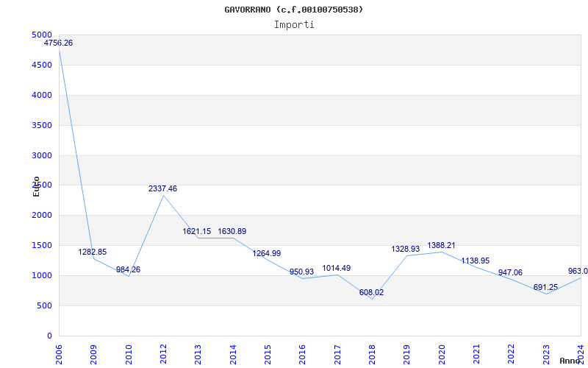Click the 2012 year axis label
The image size is (588, 368).
tap(163, 354)
